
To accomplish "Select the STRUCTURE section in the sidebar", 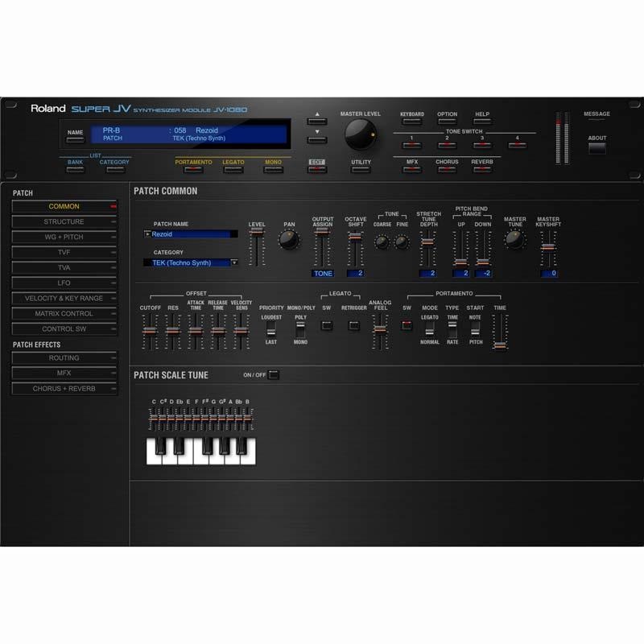I will [x=63, y=221].
